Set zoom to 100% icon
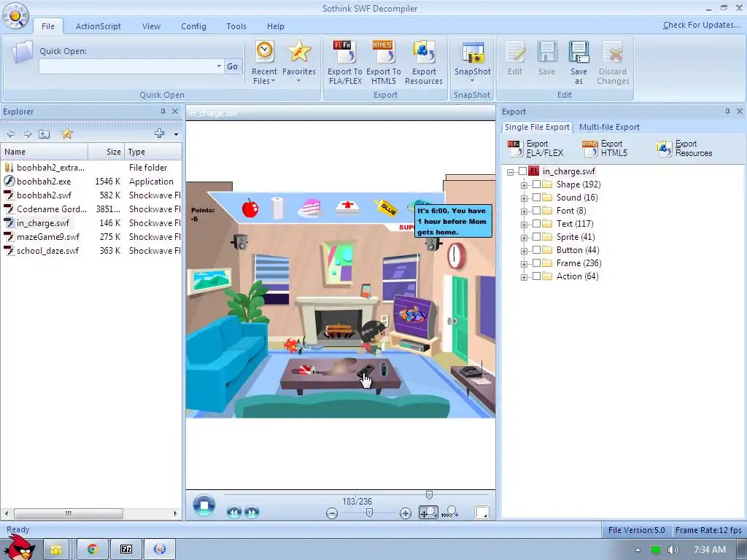747x560 pixels. coord(449,513)
